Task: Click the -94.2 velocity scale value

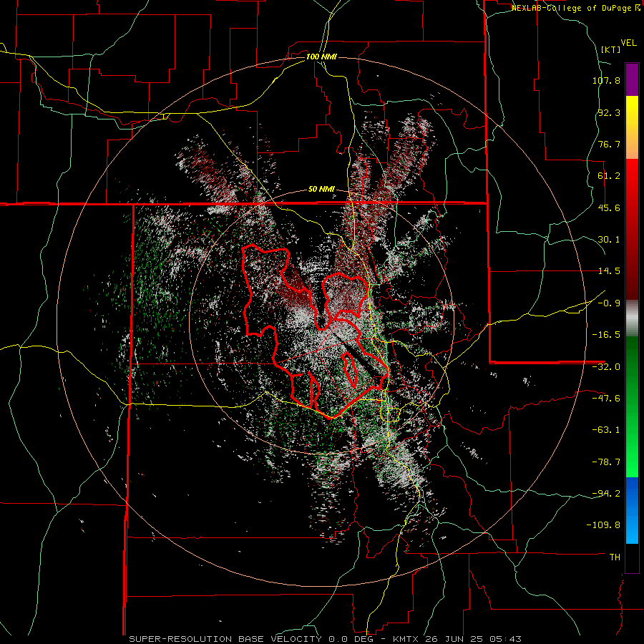Action: (x=606, y=494)
